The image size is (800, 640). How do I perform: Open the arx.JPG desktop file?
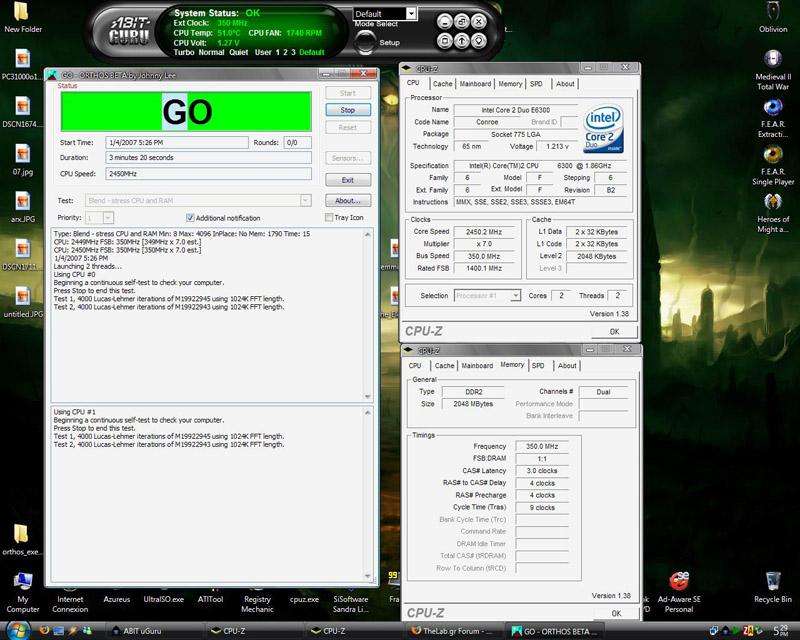[23, 207]
